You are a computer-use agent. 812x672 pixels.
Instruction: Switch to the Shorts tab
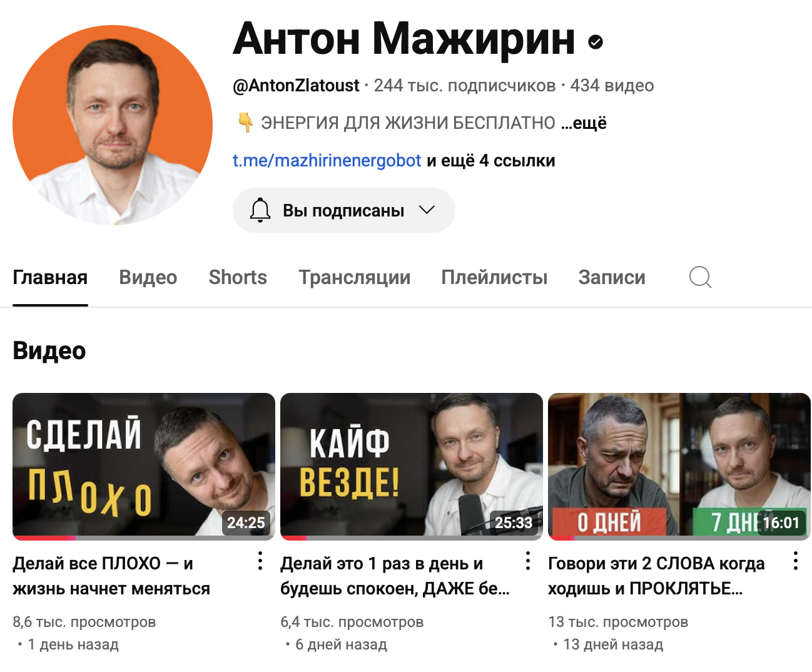coord(238,277)
